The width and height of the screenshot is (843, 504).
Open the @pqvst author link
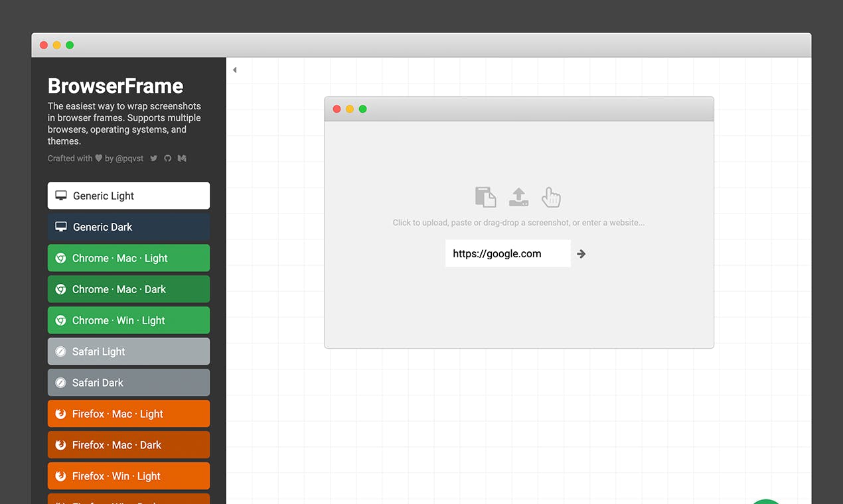tap(130, 158)
